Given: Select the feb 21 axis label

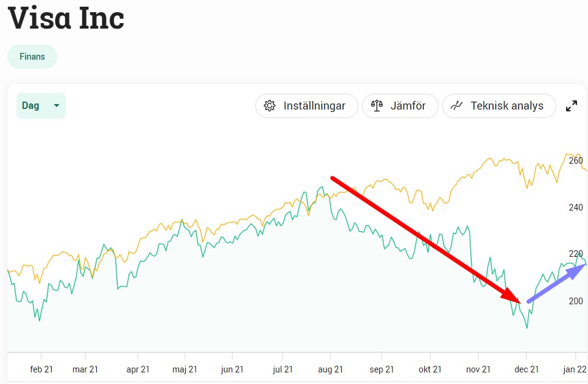Looking at the screenshot, I should tap(41, 369).
